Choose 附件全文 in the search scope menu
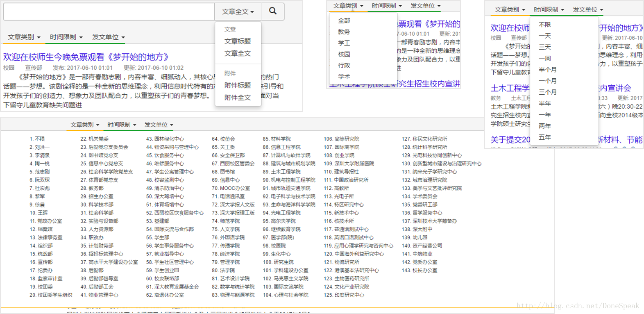The image size is (644, 314). (x=238, y=98)
